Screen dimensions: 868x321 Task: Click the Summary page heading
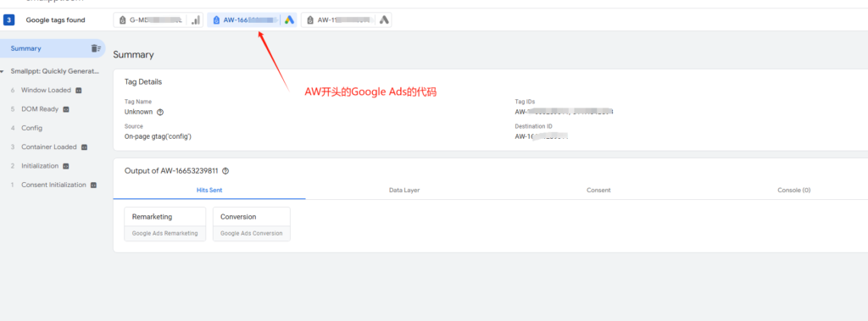[133, 55]
